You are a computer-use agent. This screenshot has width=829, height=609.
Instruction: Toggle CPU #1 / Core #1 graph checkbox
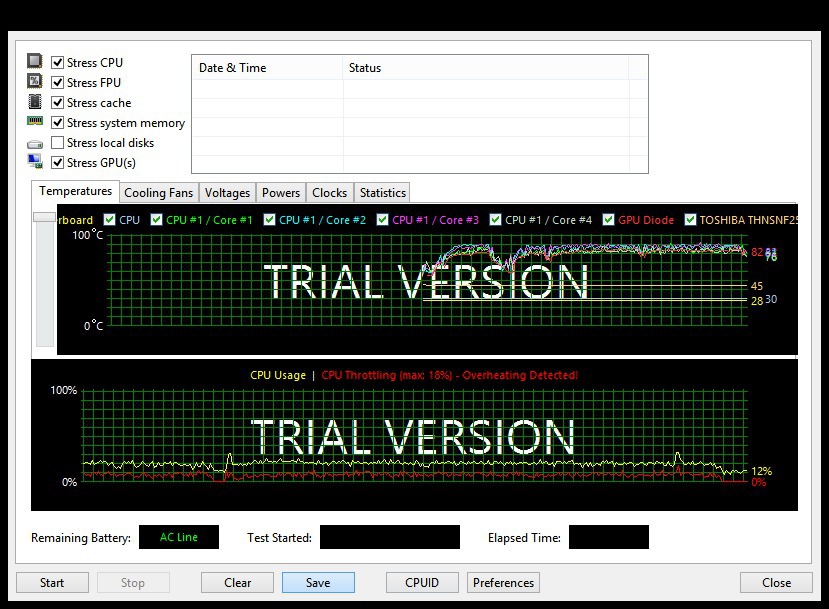pyautogui.click(x=156, y=219)
